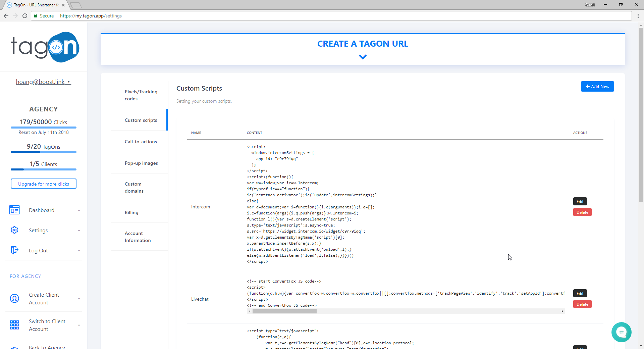Expand the Switch to Client Account chevron
The width and height of the screenshot is (644, 349).
[x=79, y=325]
